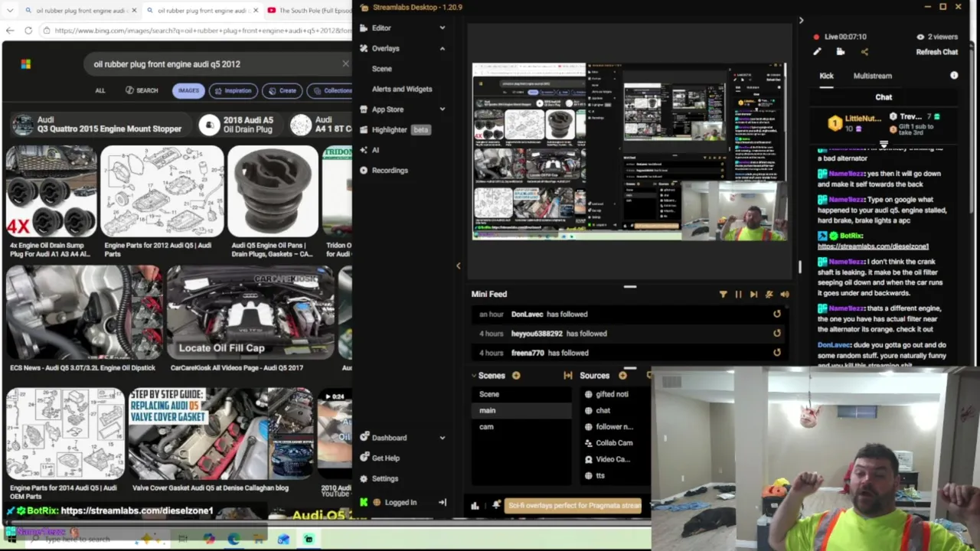The image size is (980, 551).
Task: Edit stream info with pencil icon
Action: [x=817, y=52]
